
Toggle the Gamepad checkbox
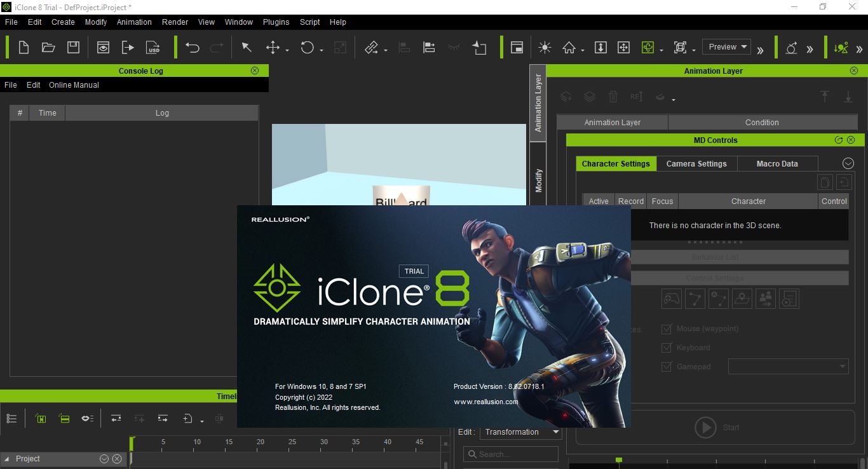point(667,367)
